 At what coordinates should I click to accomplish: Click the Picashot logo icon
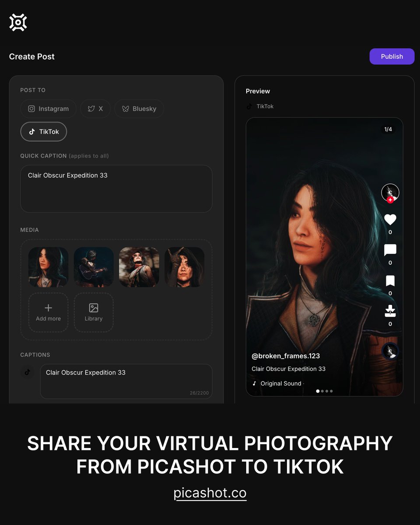(x=18, y=22)
